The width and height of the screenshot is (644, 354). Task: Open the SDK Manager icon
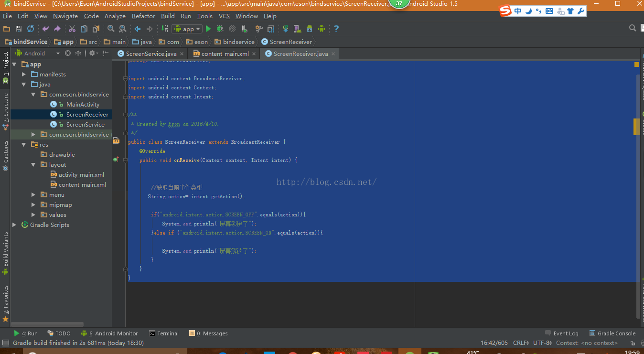pyautogui.click(x=310, y=29)
